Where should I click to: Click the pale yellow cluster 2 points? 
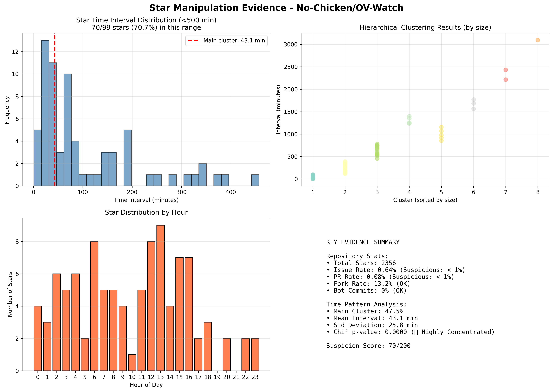coord(345,168)
